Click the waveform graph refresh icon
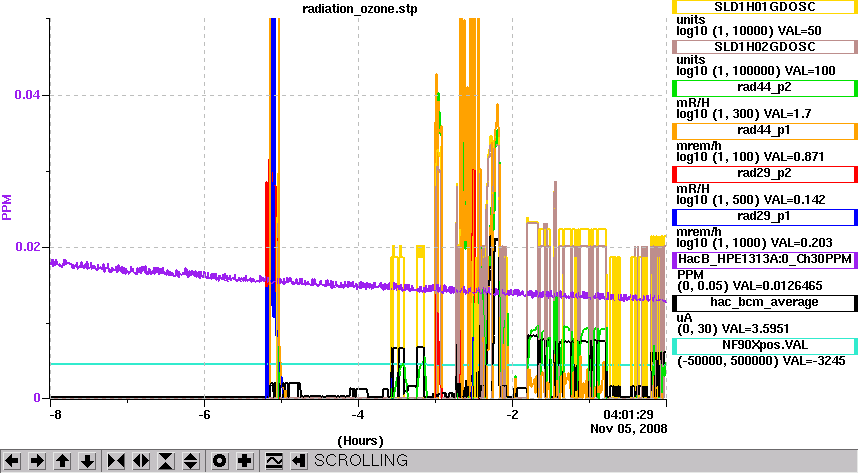 tap(274, 461)
